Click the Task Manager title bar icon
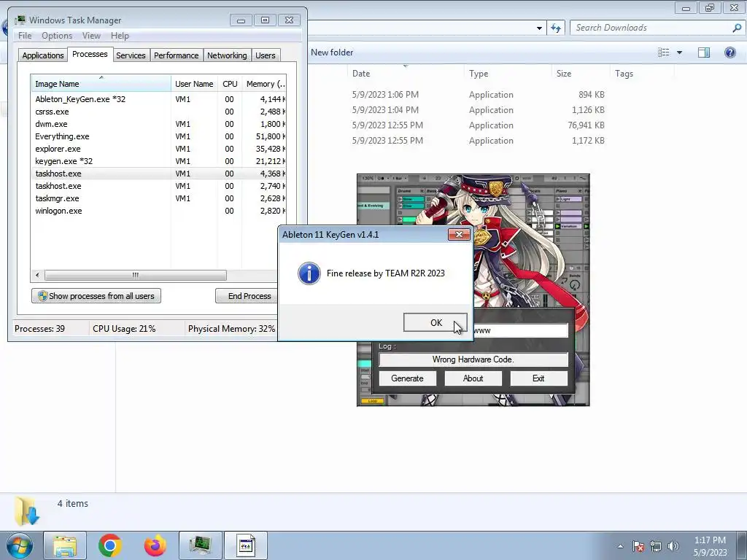 [20, 20]
